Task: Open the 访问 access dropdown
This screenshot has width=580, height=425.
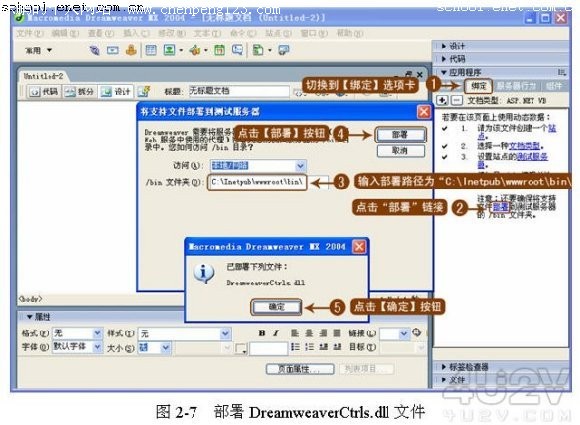Action: point(301,165)
